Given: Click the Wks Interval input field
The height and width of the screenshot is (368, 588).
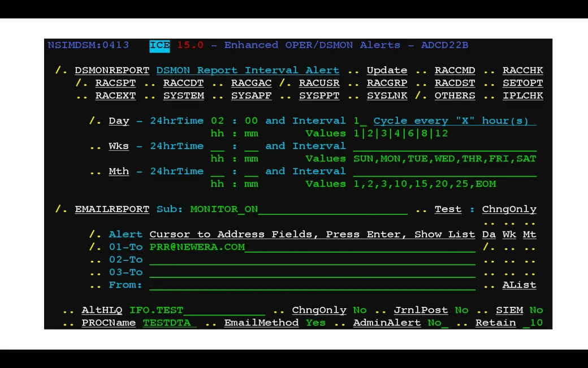Looking at the screenshot, I should (445, 147).
